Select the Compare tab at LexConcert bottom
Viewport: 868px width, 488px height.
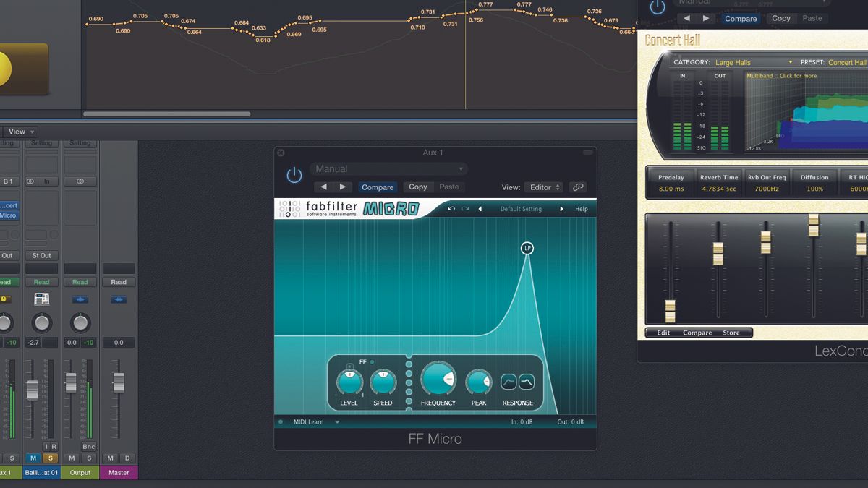point(699,333)
